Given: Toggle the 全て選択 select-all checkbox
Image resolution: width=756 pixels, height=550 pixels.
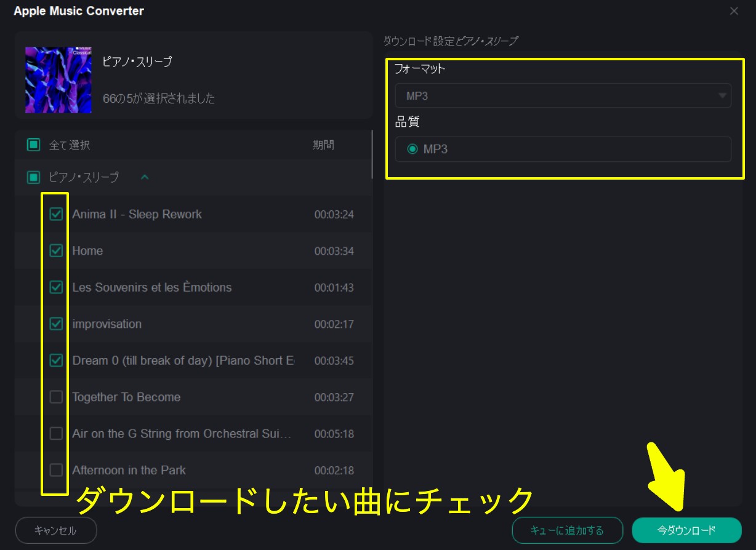Looking at the screenshot, I should click(x=34, y=145).
